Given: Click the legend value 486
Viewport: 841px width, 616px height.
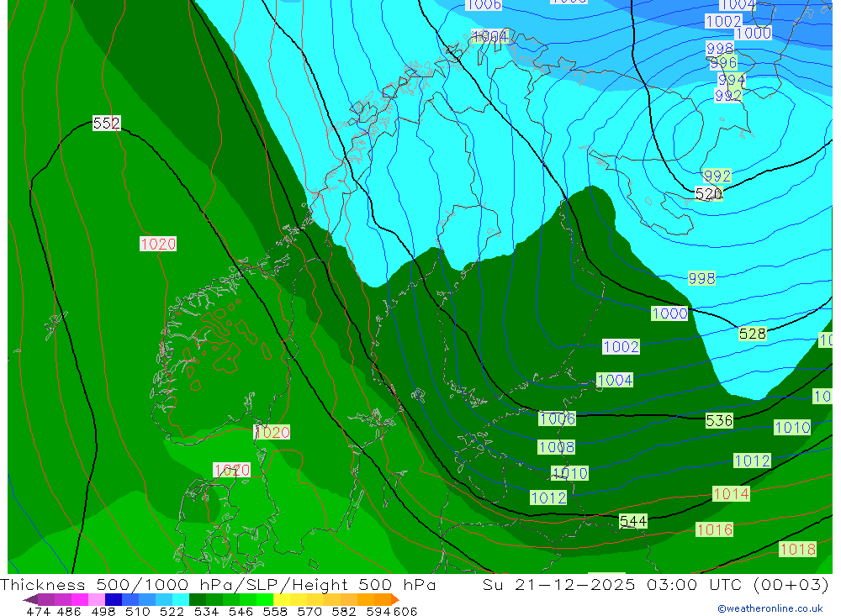Looking at the screenshot, I should coord(68,611).
